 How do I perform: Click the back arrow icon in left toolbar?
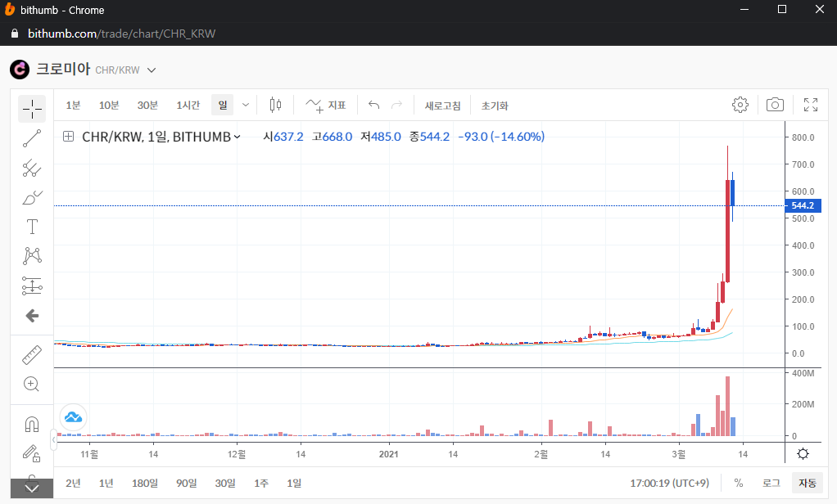click(x=32, y=316)
